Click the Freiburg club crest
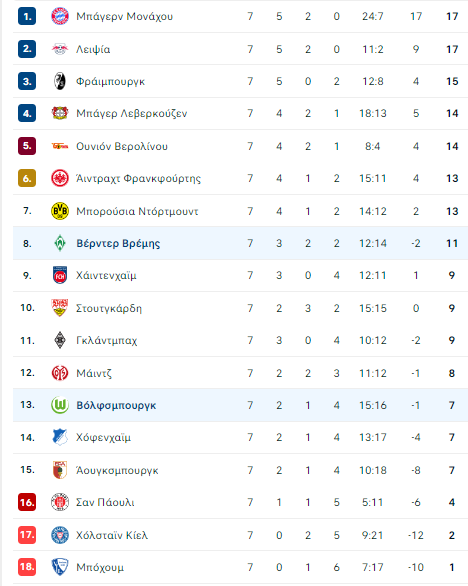 click(60, 81)
